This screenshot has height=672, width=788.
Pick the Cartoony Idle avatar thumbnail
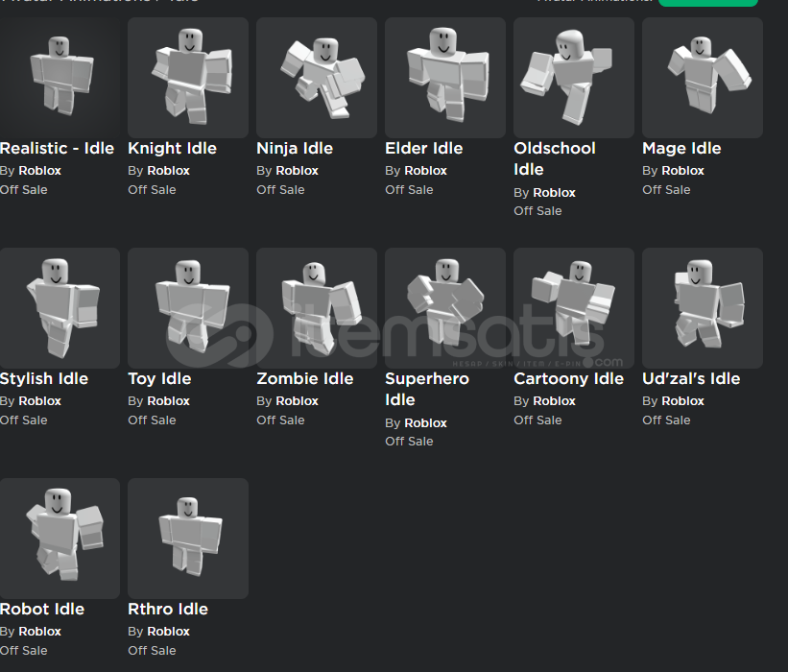(x=574, y=307)
